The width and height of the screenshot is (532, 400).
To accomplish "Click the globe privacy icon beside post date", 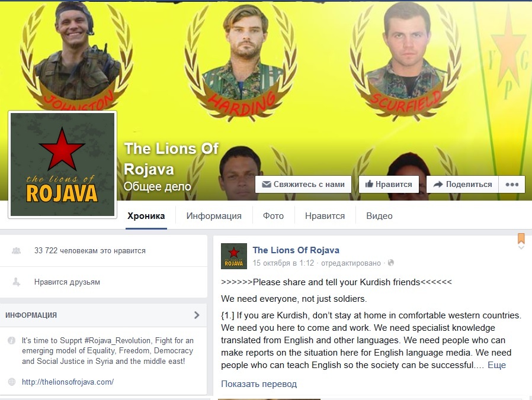I will (391, 263).
